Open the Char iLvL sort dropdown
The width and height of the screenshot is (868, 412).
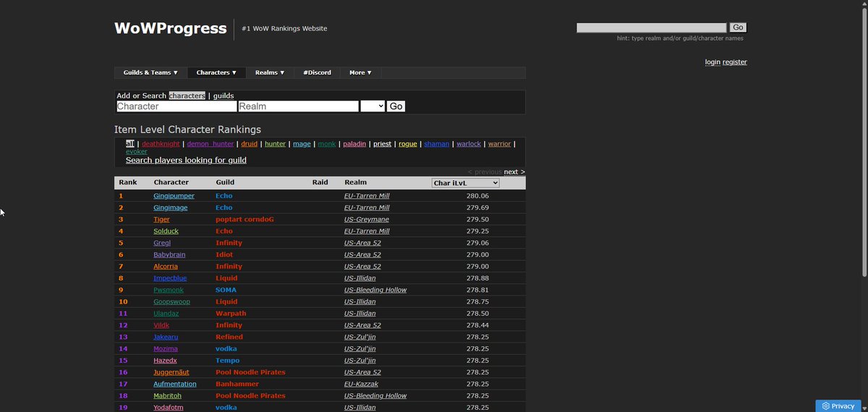point(465,182)
